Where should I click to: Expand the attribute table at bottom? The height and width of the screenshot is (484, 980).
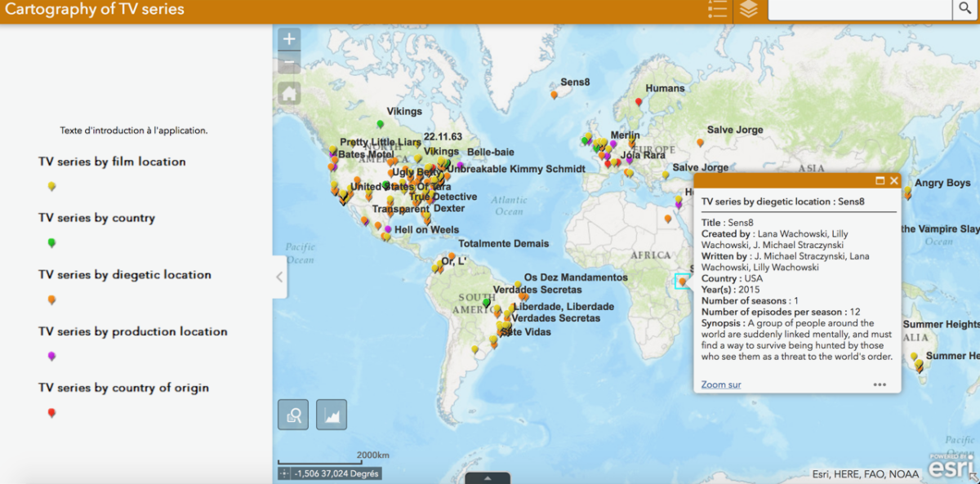[488, 478]
